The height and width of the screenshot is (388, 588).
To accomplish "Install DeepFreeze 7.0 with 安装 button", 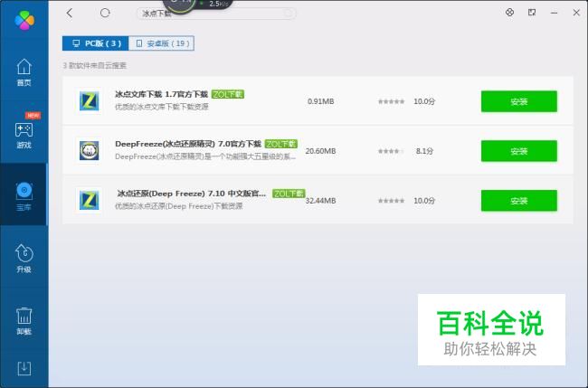I will (519, 151).
